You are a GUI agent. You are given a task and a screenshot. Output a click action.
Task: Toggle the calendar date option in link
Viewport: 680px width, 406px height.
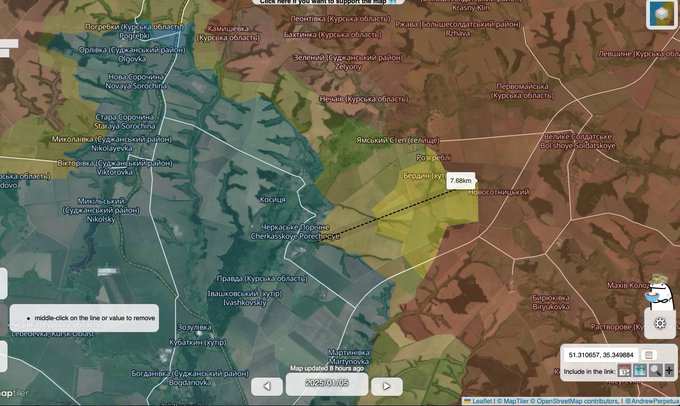[x=624, y=371]
